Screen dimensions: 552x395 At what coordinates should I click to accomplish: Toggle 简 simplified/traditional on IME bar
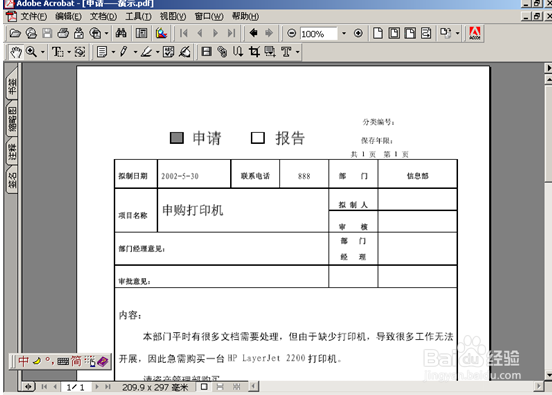76,361
